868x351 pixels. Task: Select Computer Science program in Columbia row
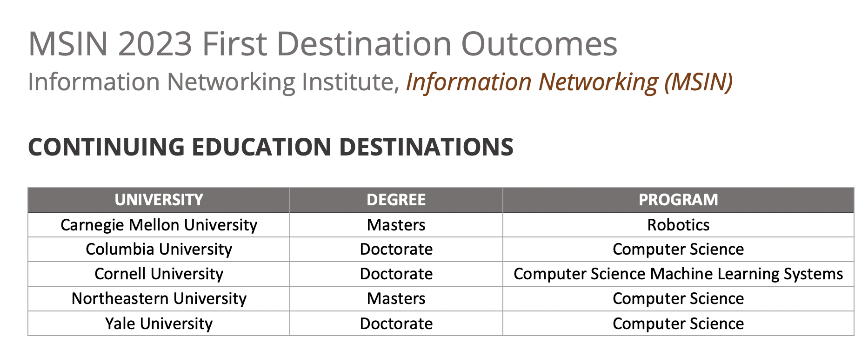click(678, 250)
